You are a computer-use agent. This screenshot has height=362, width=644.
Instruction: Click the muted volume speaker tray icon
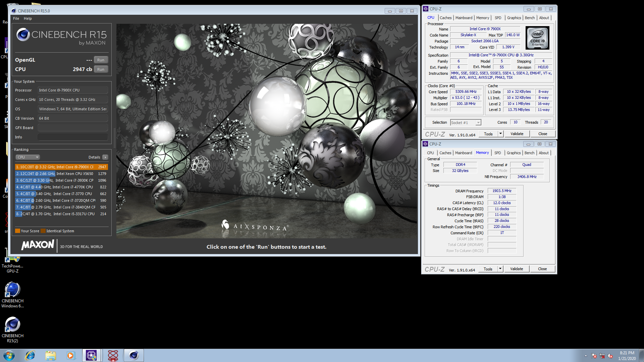click(610, 356)
